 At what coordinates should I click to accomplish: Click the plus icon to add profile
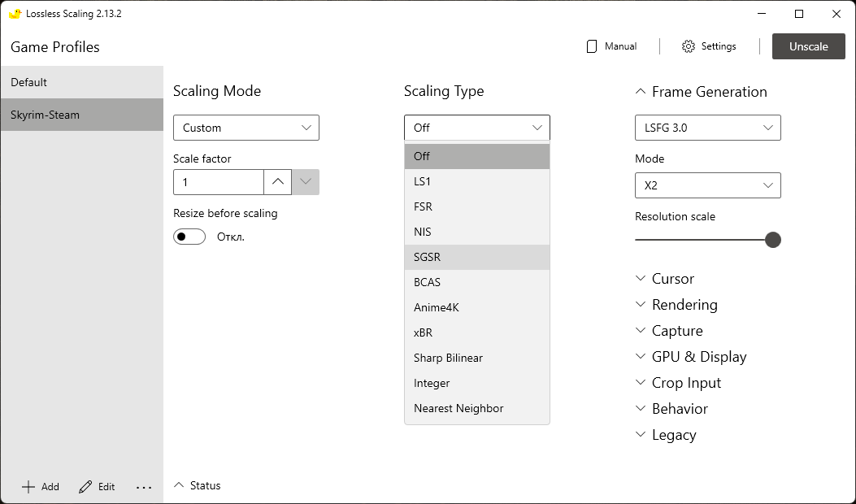[x=28, y=487]
